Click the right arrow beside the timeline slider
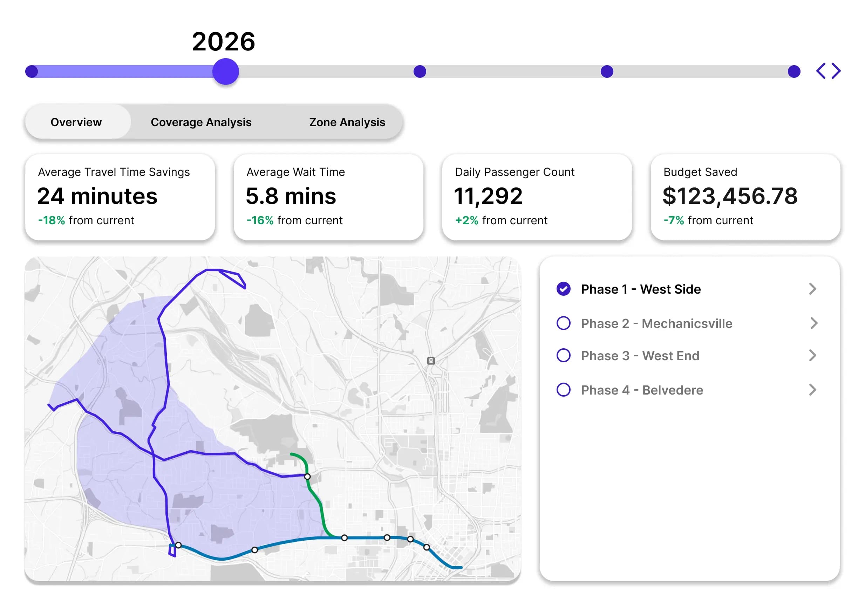The width and height of the screenshot is (865, 616). pos(836,70)
